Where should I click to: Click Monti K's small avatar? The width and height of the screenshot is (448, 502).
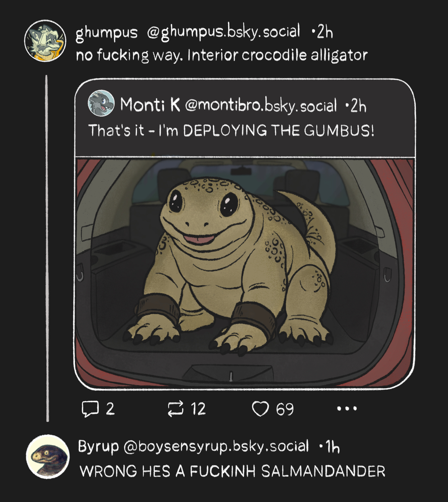pyautogui.click(x=101, y=103)
